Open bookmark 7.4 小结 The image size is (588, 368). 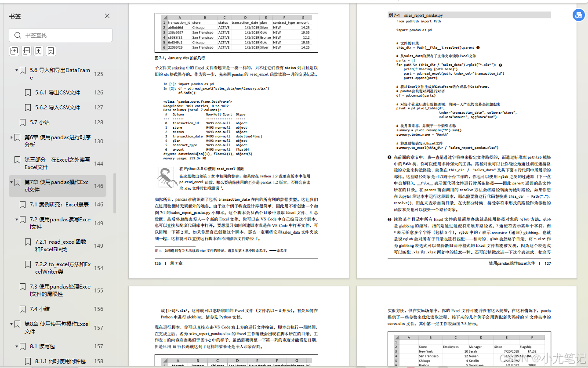(x=40, y=309)
